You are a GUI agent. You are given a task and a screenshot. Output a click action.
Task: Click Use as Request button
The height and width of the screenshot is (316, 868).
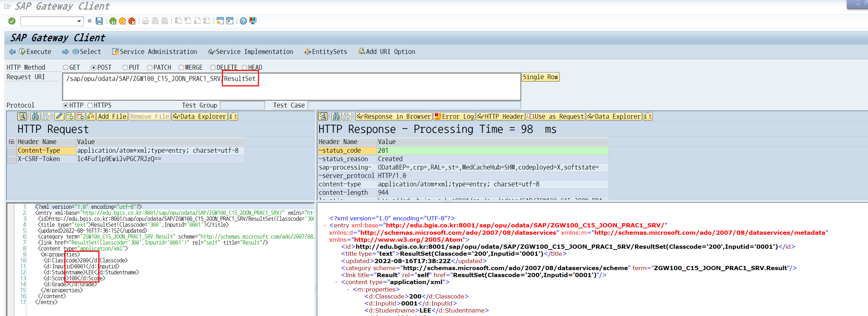(556, 116)
